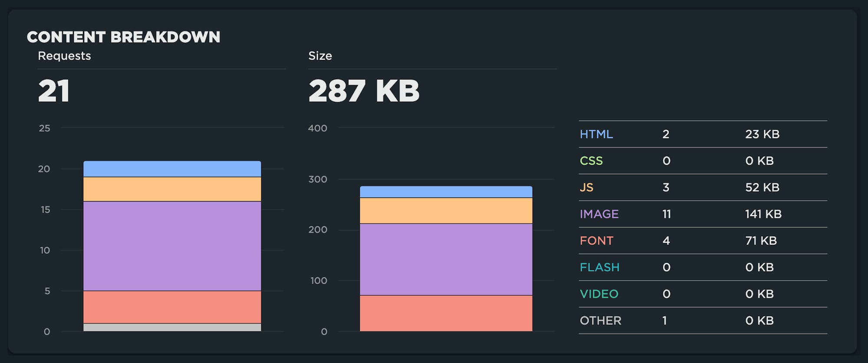The image size is (868, 363).
Task: Select the VIDEO label in the table
Action: coord(599,294)
